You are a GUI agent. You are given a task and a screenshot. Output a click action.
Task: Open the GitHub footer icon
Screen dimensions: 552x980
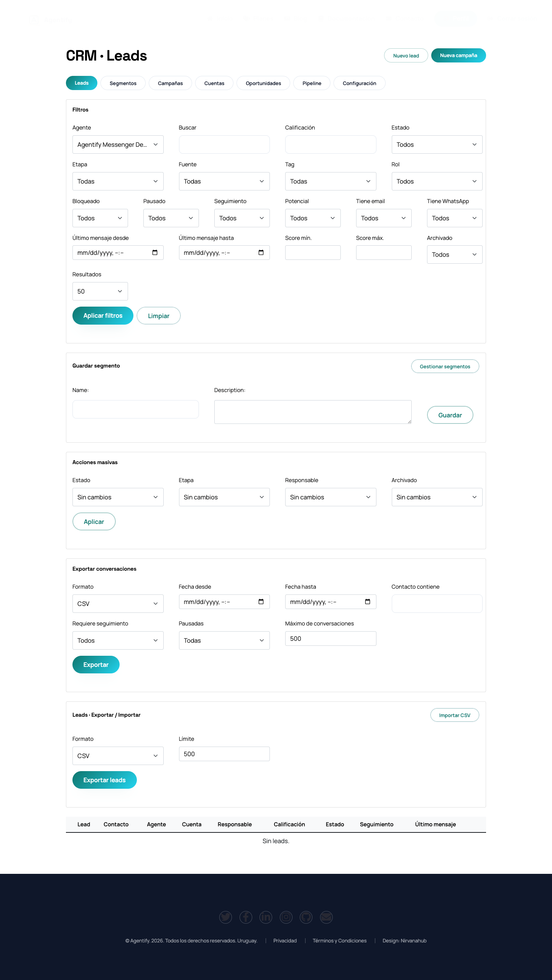click(x=306, y=917)
